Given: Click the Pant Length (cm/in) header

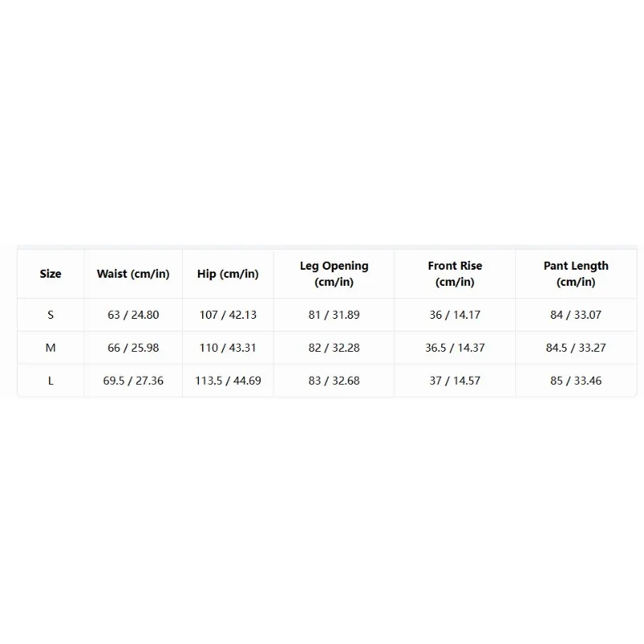Looking at the screenshot, I should [576, 274].
